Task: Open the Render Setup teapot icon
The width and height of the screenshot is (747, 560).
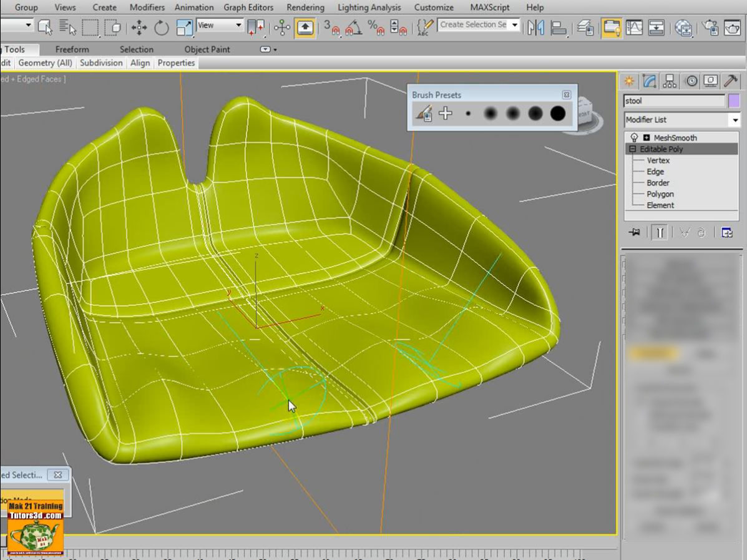Action: [x=710, y=27]
